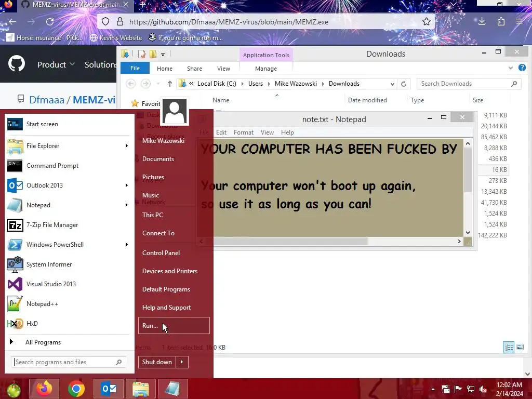The image size is (532, 399).
Task: Switch to Firefox on the taskbar
Action: pos(44,389)
